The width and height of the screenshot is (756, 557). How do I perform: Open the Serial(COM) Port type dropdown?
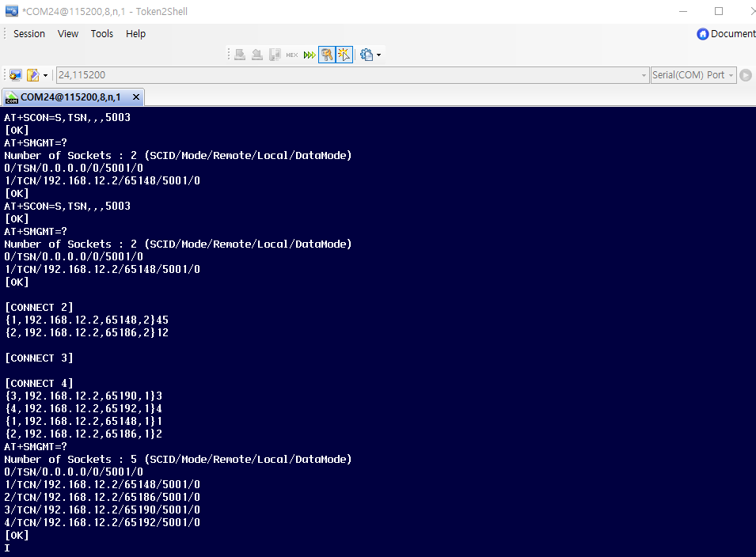[693, 74]
